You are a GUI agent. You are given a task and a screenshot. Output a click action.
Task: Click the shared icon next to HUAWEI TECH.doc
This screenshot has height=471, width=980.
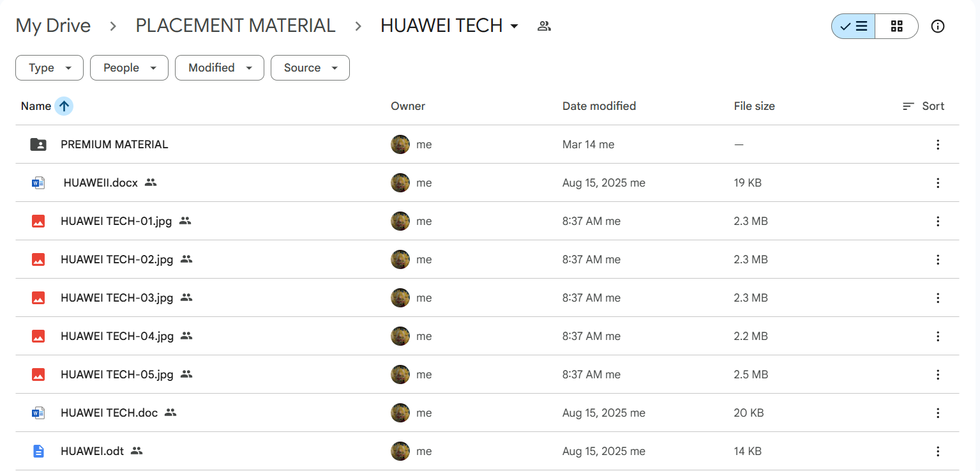170,413
